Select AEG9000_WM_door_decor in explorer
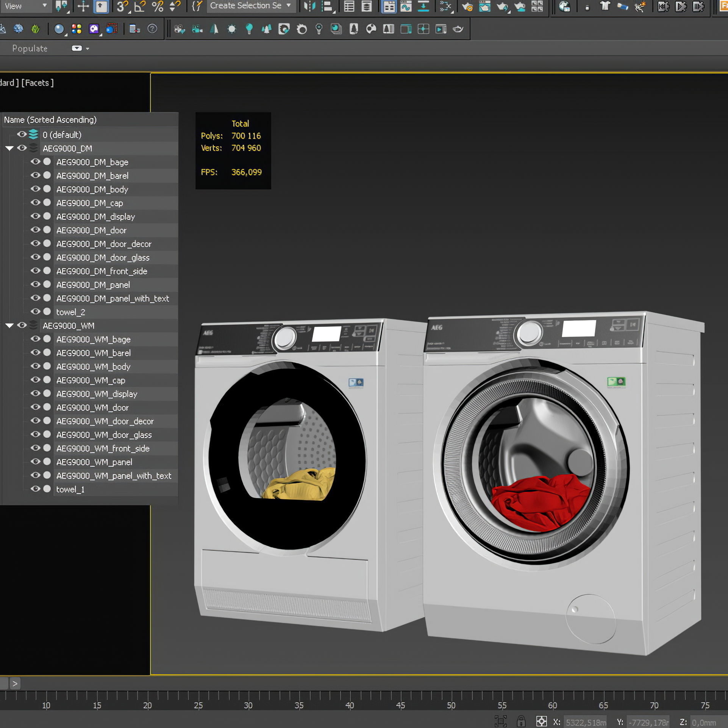 (x=105, y=421)
